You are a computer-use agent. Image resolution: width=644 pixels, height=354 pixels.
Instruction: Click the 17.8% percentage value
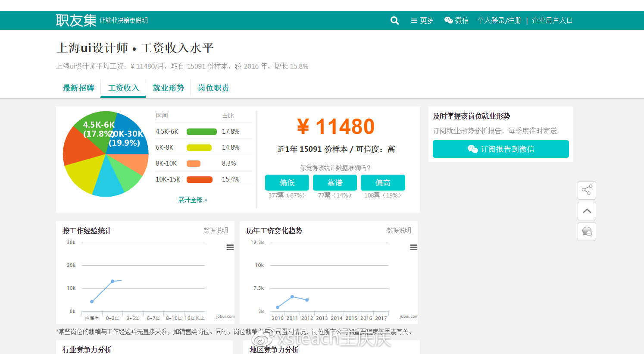point(231,132)
